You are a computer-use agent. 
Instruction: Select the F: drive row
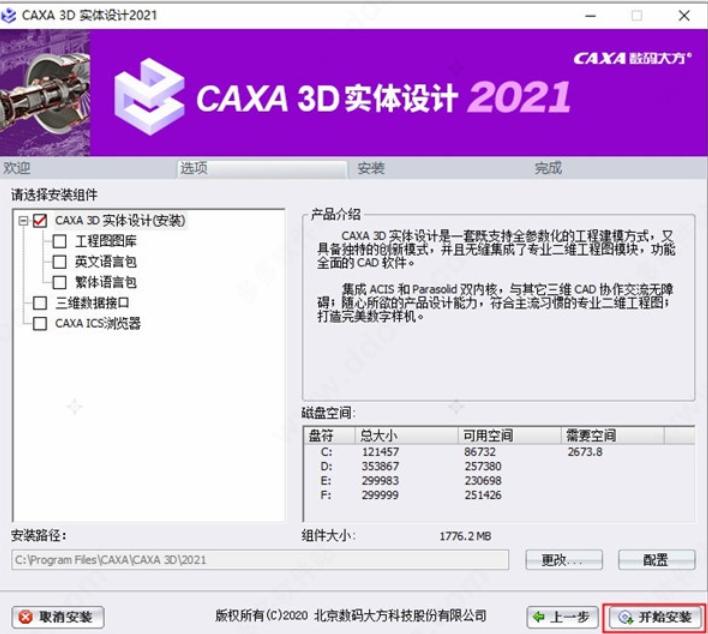coord(498,495)
